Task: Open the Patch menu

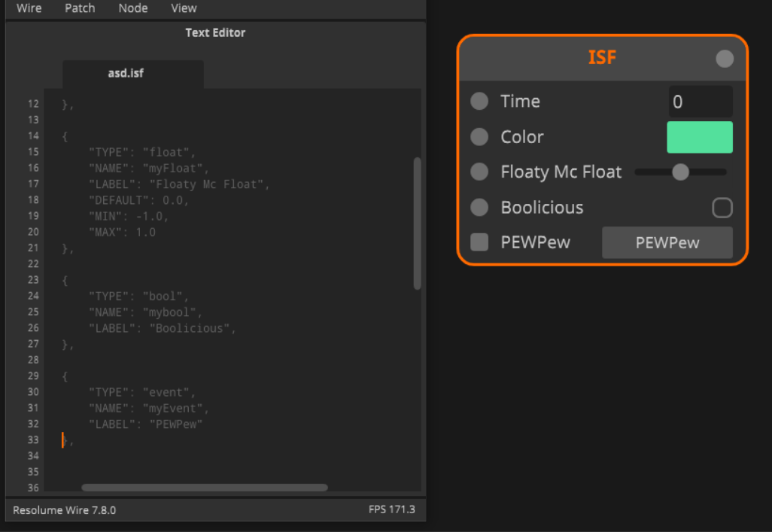Action: click(80, 8)
